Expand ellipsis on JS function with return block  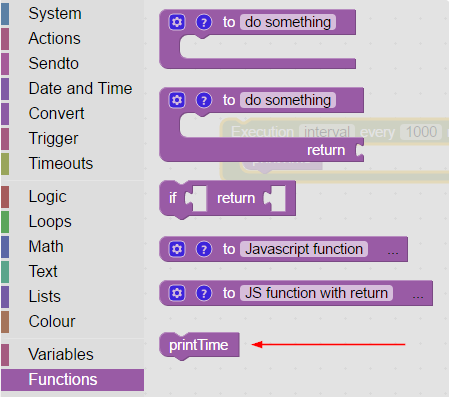click(418, 296)
